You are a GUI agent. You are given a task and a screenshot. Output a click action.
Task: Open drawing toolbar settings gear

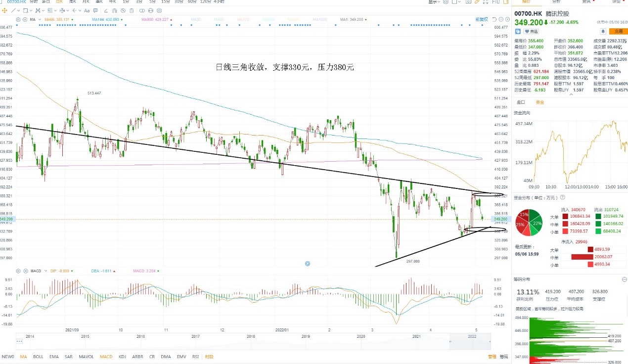tap(159, 11)
